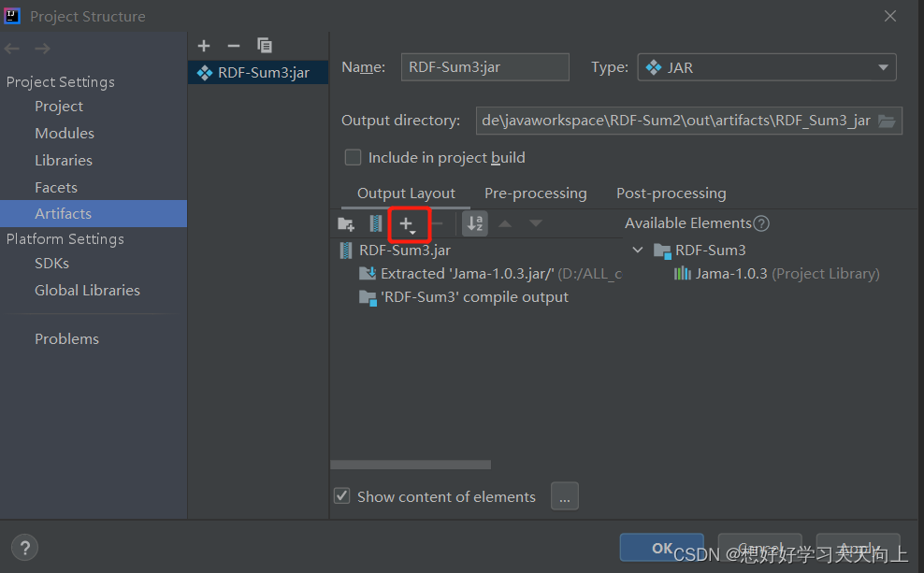Screen dimensions: 924x573
Task: Switch to the Pre-processing tab
Action: (x=535, y=193)
